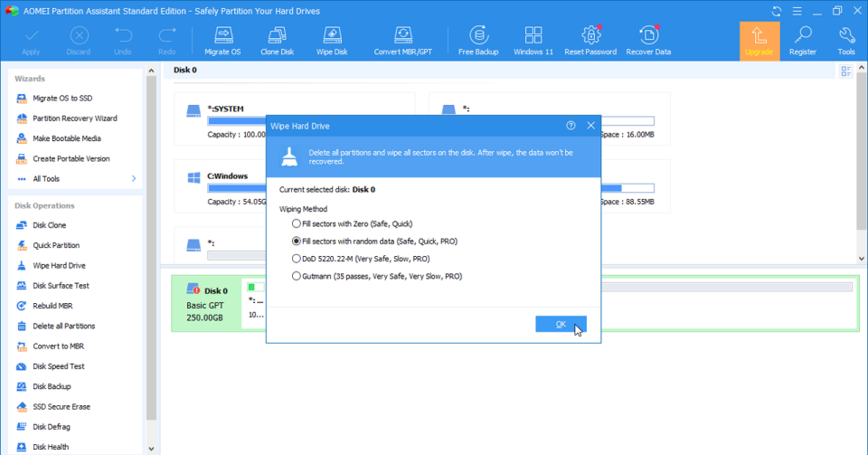
Task: Click the Apply toolbar button
Action: (x=31, y=41)
